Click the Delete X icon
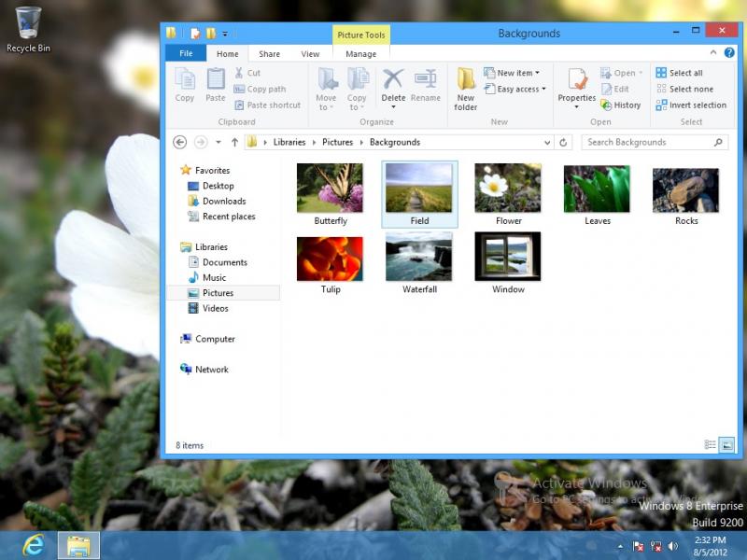747x560 pixels. (x=393, y=79)
